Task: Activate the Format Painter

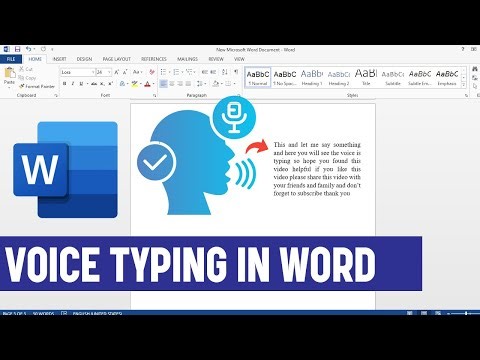Action: 37,86
